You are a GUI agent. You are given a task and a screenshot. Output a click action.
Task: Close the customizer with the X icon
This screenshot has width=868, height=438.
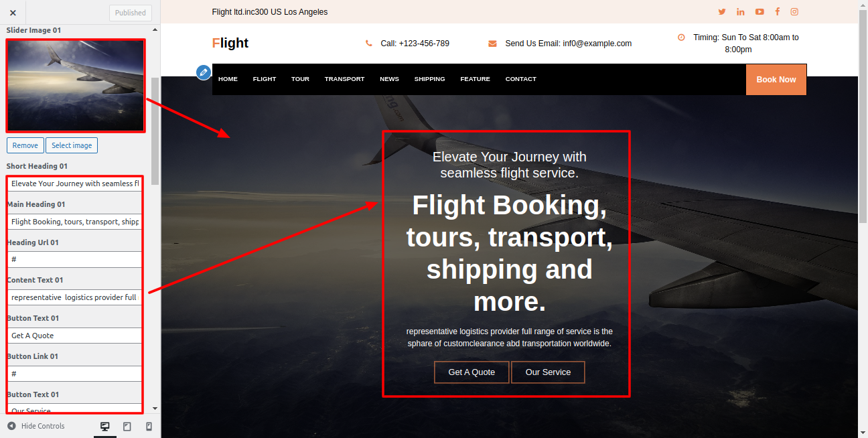coord(13,12)
